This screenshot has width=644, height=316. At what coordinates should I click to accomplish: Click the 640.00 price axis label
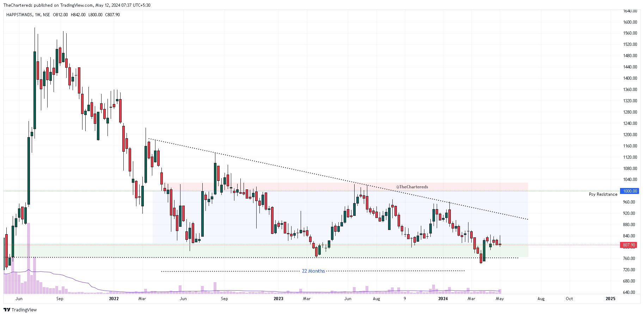(629, 292)
